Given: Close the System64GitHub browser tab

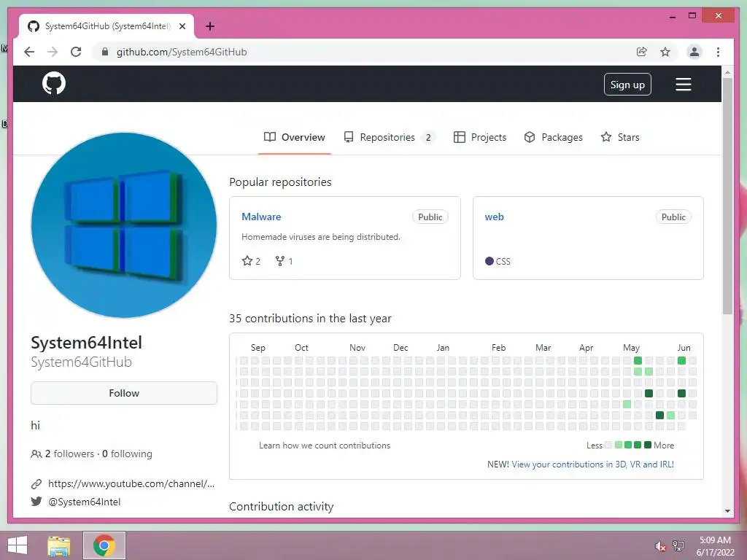Looking at the screenshot, I should coord(182,27).
